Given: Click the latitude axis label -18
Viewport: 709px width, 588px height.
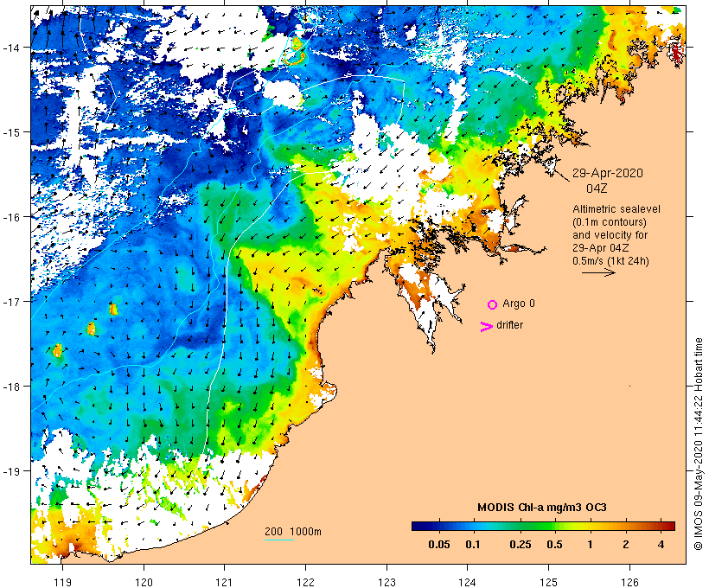Looking at the screenshot, I should (x=10, y=387).
